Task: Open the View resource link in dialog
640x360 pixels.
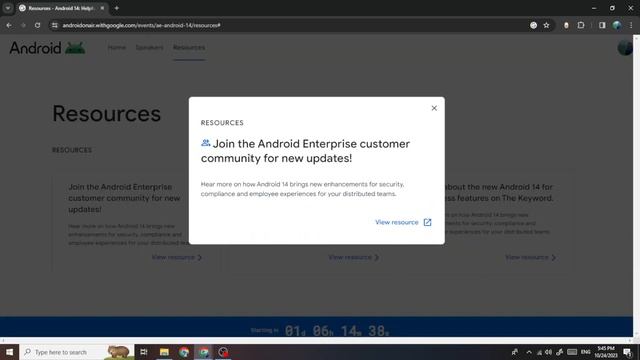Action: pyautogui.click(x=396, y=222)
